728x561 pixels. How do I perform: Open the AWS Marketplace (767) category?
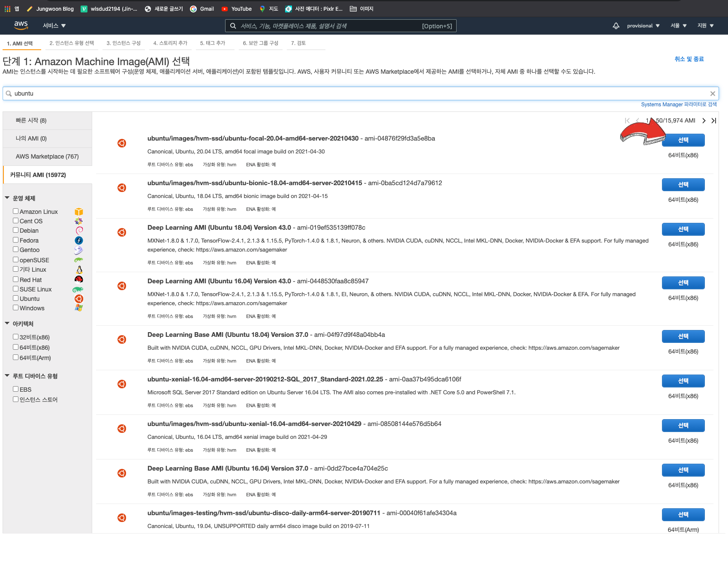[x=47, y=156]
